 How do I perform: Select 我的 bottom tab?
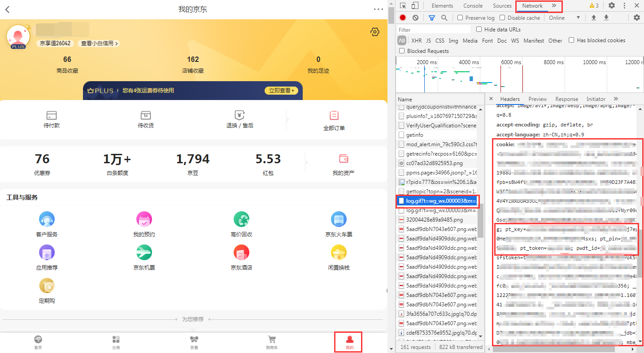[x=350, y=342]
